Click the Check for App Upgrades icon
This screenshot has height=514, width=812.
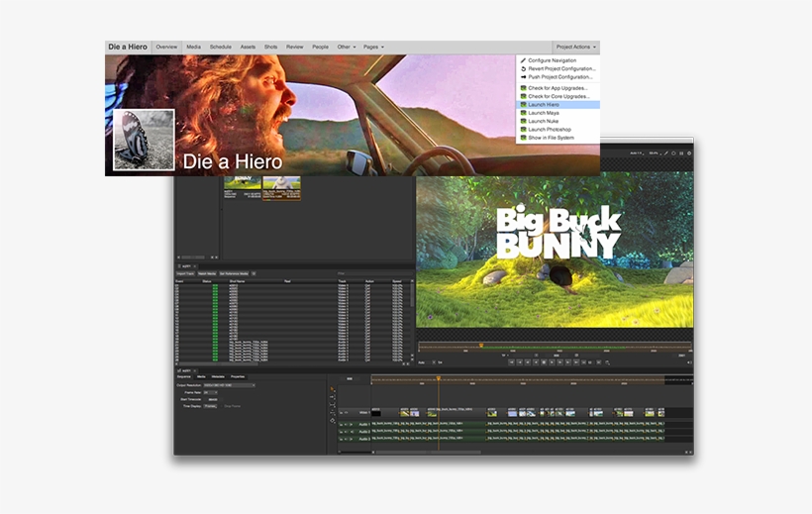click(523, 87)
